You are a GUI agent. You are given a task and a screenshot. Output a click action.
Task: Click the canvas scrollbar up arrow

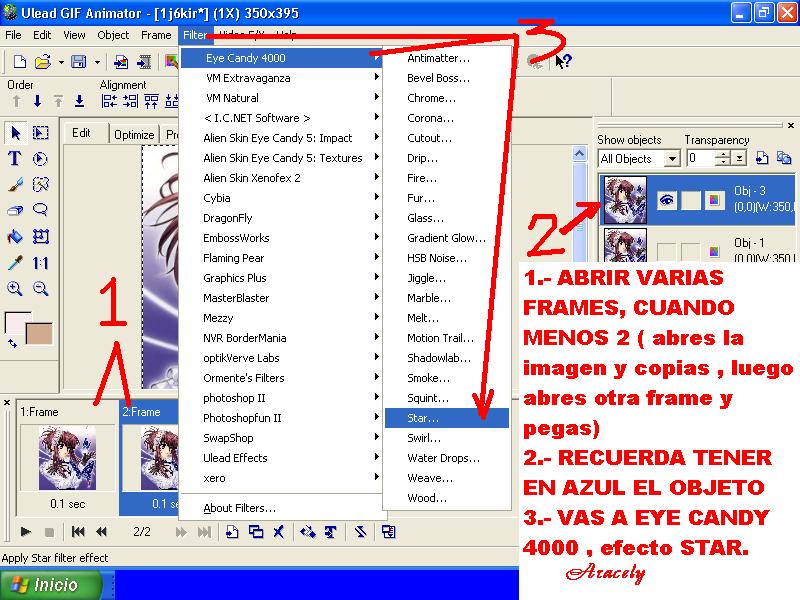pos(579,153)
